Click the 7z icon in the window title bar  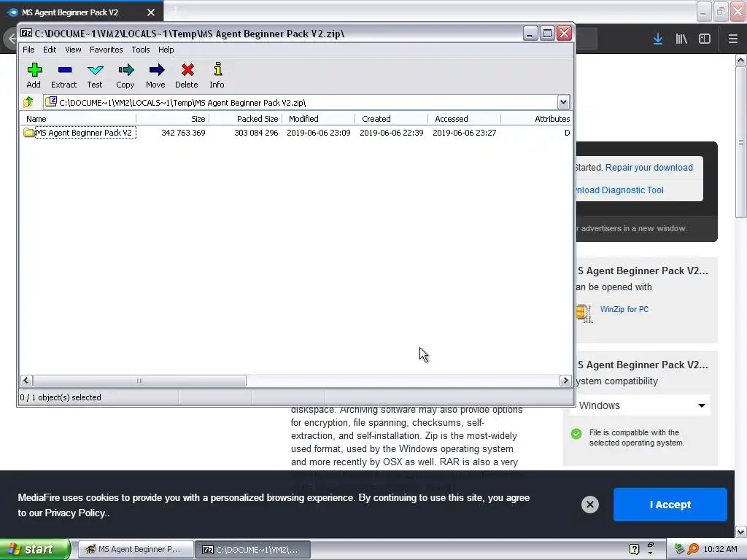[x=27, y=34]
